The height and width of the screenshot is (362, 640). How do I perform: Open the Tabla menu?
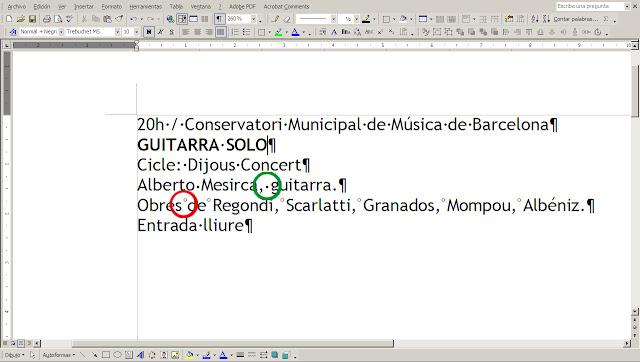(x=176, y=7)
